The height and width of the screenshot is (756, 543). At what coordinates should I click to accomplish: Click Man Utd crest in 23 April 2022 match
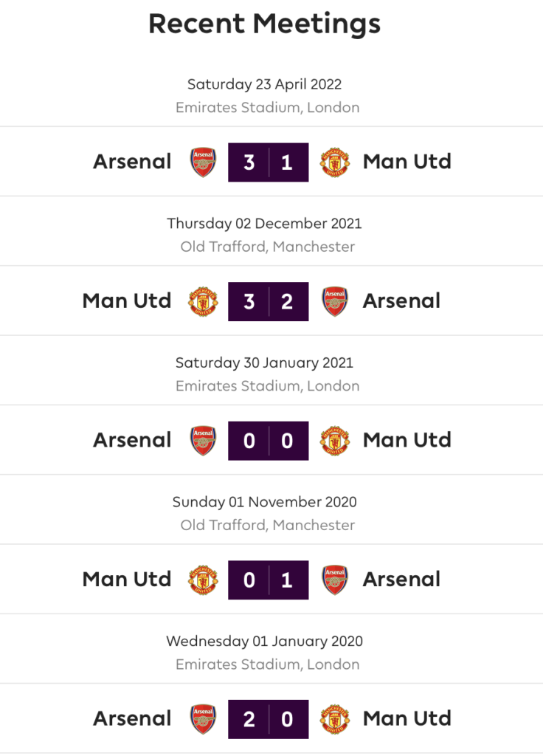[x=335, y=162]
